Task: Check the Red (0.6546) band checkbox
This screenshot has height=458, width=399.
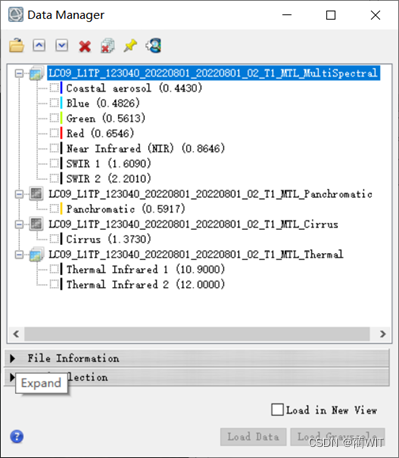Action: (54, 133)
